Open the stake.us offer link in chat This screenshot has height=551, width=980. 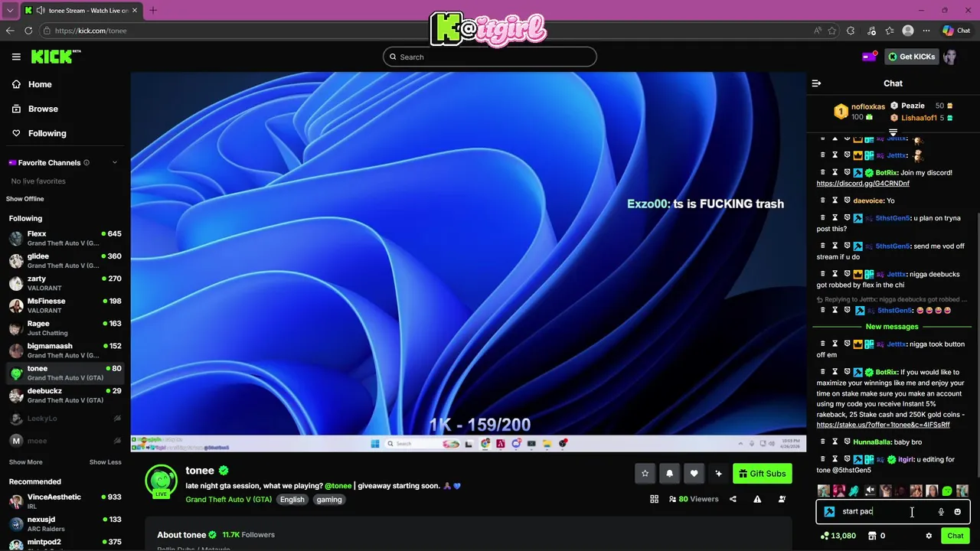click(x=883, y=425)
